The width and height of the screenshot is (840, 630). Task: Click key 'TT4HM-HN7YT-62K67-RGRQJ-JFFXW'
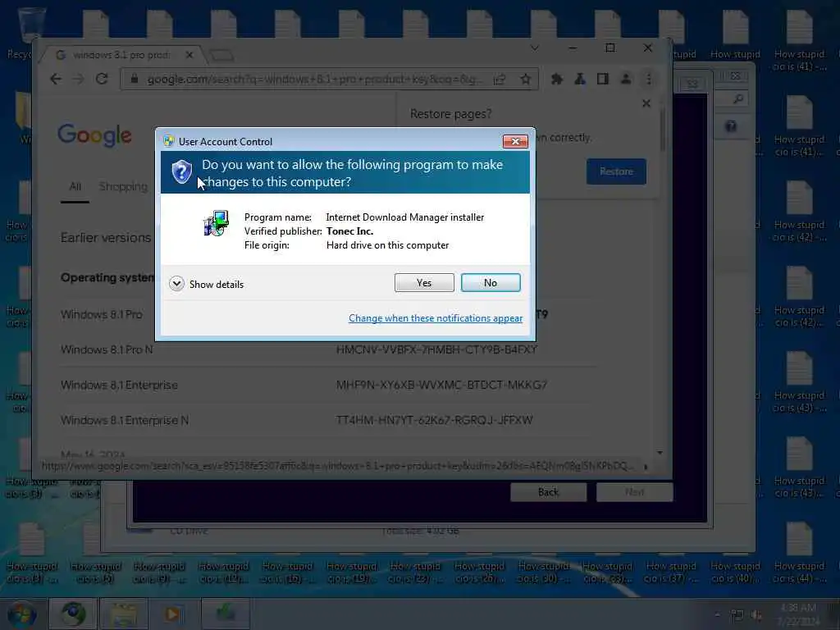point(434,421)
